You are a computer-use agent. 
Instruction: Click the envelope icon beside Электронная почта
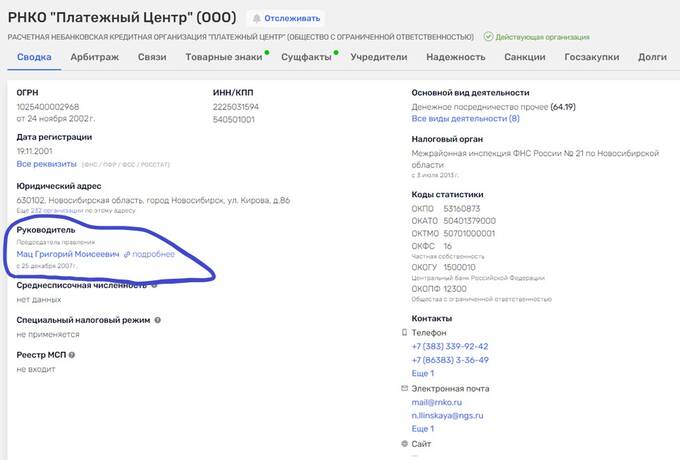[404, 387]
